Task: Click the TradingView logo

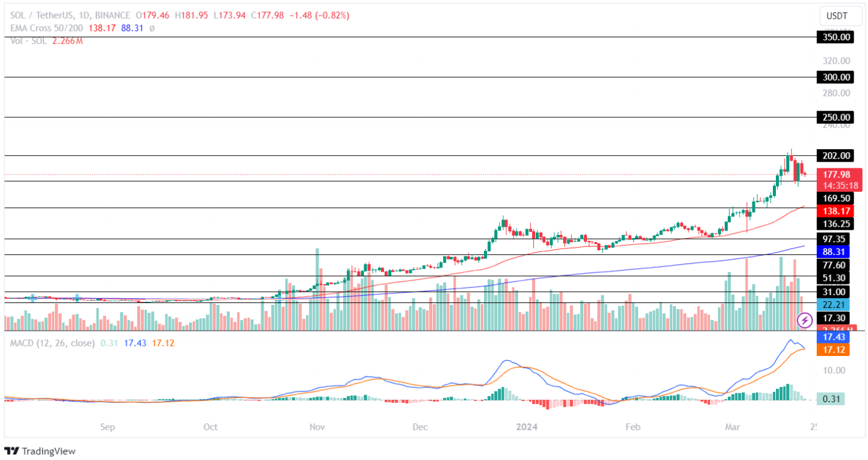Action: (40, 451)
